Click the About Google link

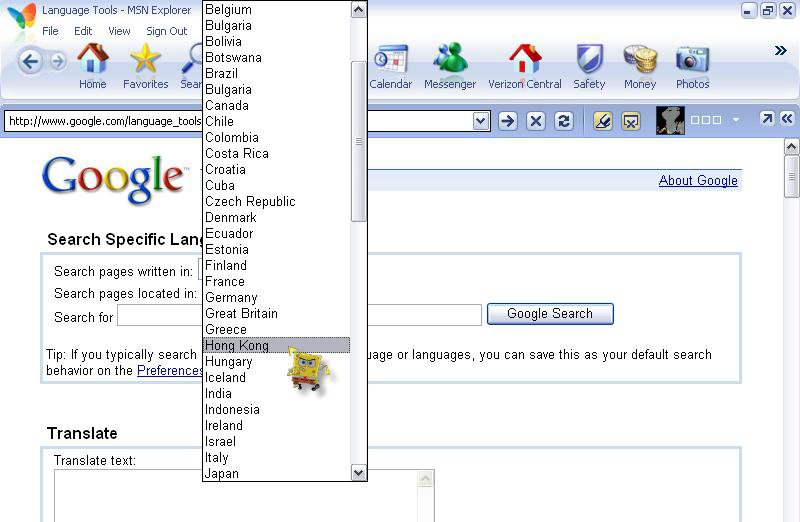pyautogui.click(x=698, y=180)
